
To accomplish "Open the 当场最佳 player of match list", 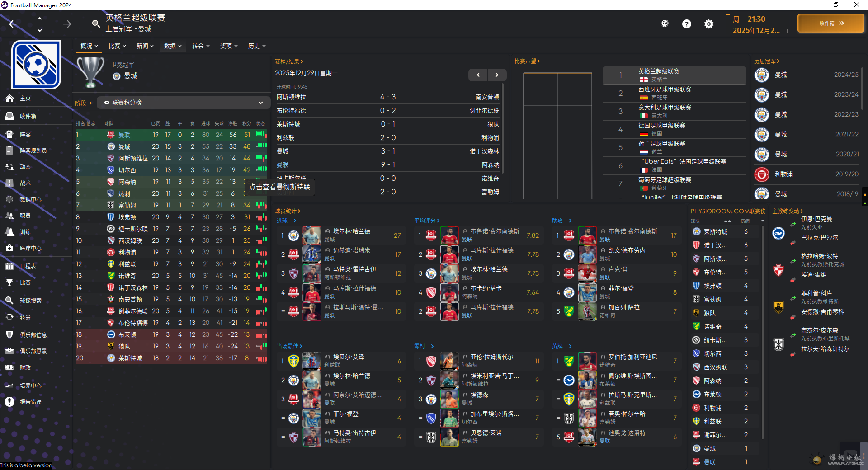I will [289, 346].
